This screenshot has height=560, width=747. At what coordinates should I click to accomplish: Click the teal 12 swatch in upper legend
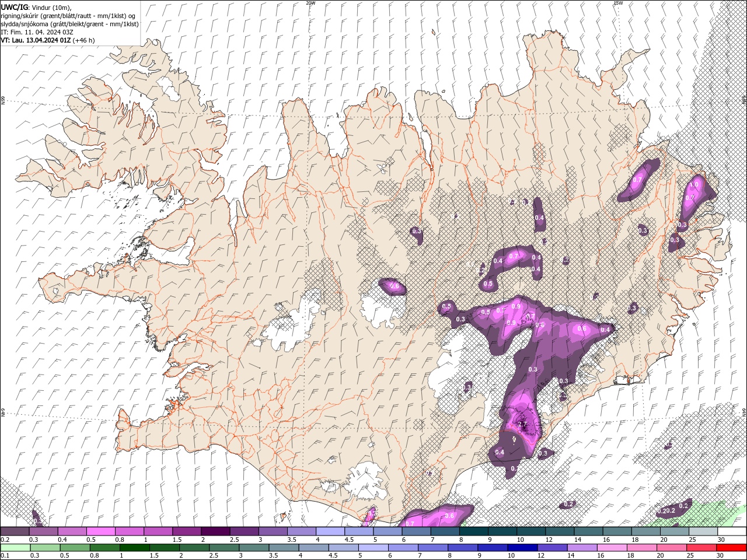pos(560,531)
